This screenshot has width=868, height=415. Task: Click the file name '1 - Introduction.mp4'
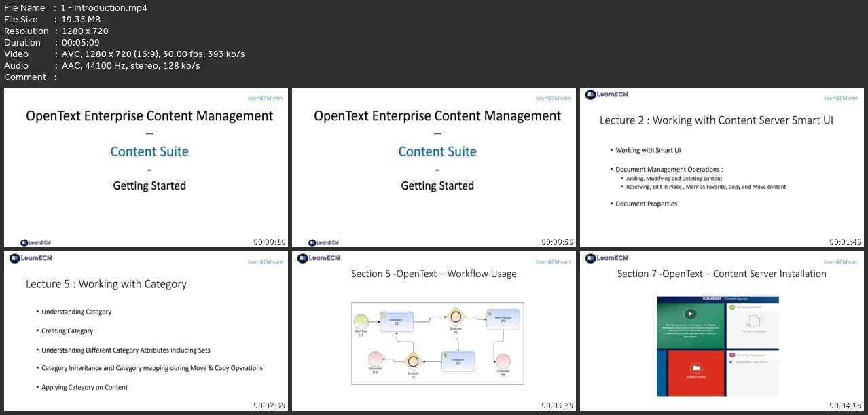pos(104,8)
